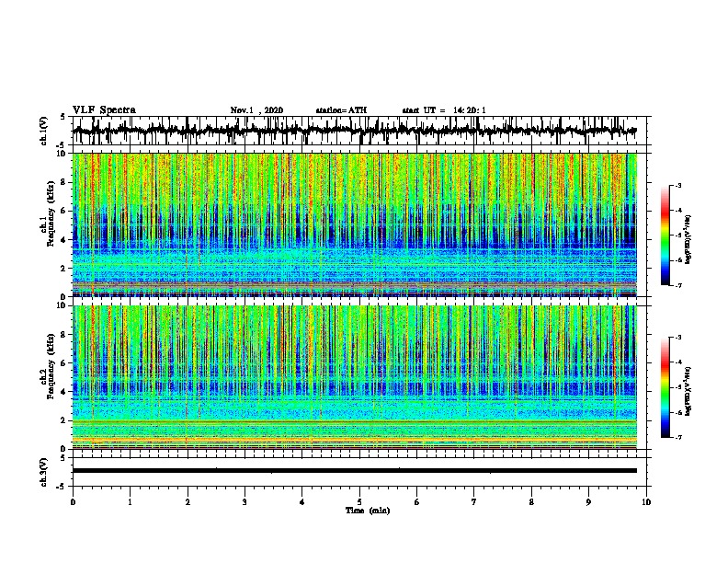The height and width of the screenshot is (563, 728).
Task: Click the ch.1 "Frequency (kHz)" axis label
Action: (x=51, y=214)
